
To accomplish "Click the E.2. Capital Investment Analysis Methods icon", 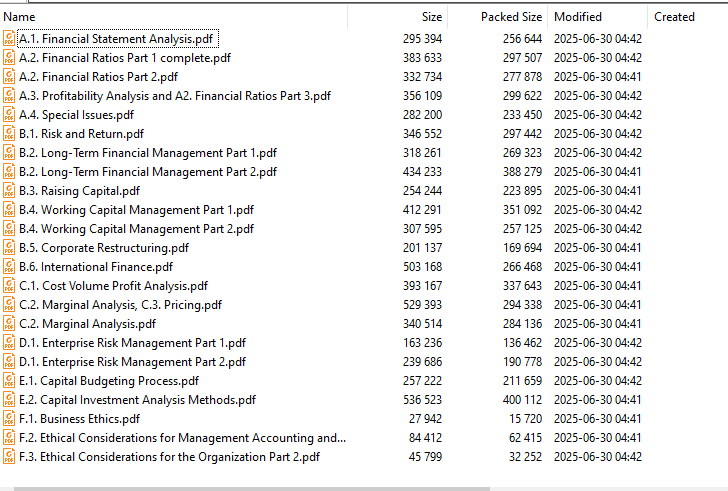I will 9,400.
